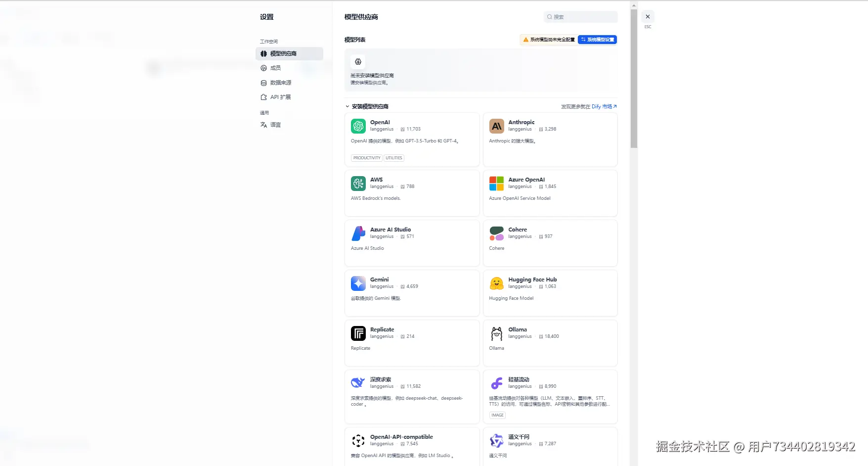Click 系统模型尚未完全配置 warning badge
The height and width of the screenshot is (466, 868).
[x=549, y=40]
